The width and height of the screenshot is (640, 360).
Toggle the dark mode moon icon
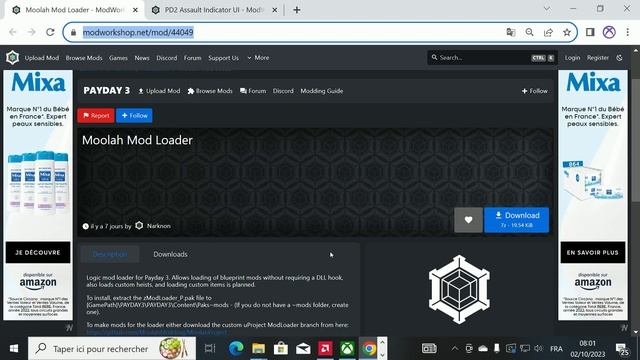(619, 58)
